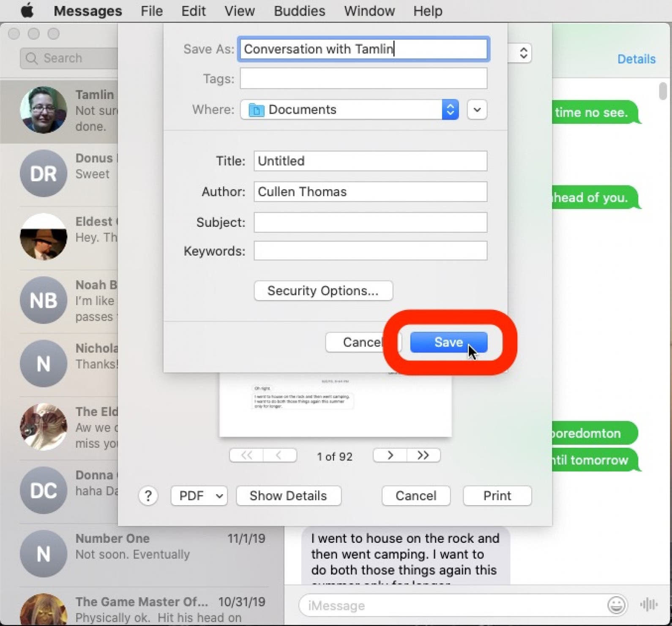
Task: Click the audio recording waveform icon
Action: pyautogui.click(x=649, y=605)
